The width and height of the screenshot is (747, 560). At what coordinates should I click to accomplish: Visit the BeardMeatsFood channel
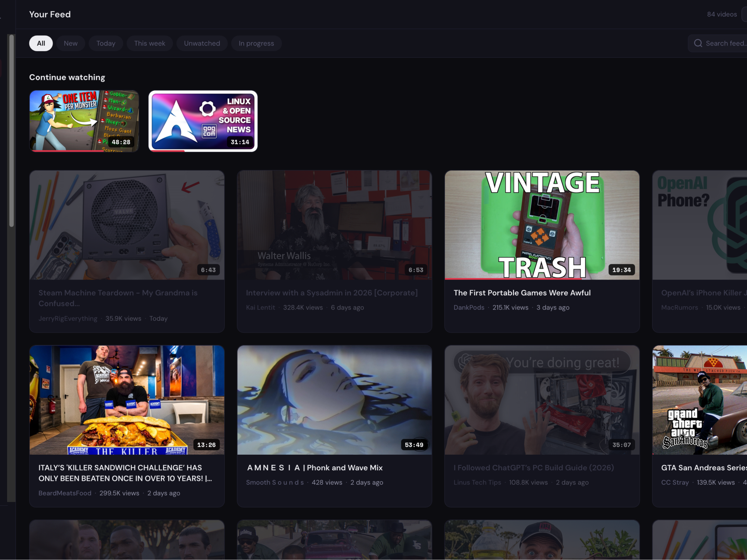pos(65,493)
